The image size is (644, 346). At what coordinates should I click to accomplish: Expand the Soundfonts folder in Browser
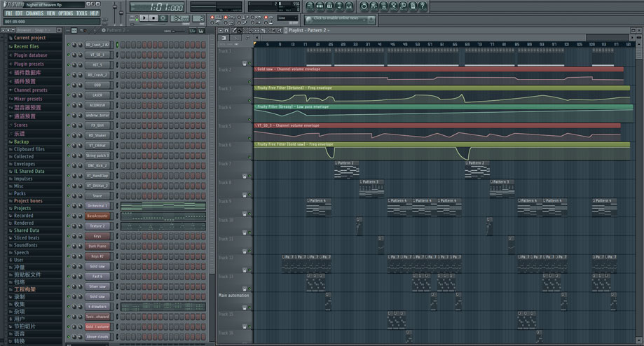25,245
